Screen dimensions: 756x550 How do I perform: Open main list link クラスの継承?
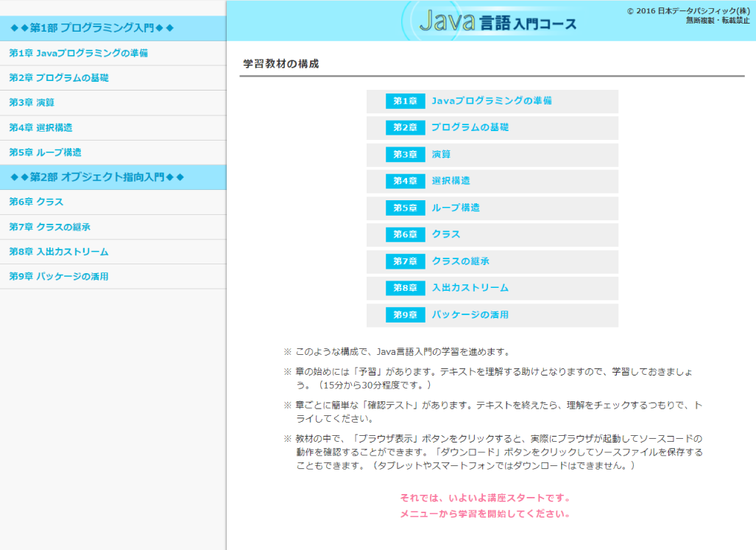tap(461, 261)
